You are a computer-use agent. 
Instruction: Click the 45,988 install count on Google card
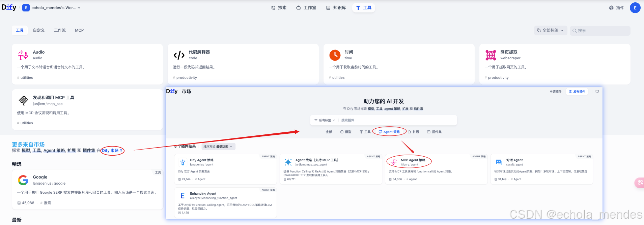26,203
